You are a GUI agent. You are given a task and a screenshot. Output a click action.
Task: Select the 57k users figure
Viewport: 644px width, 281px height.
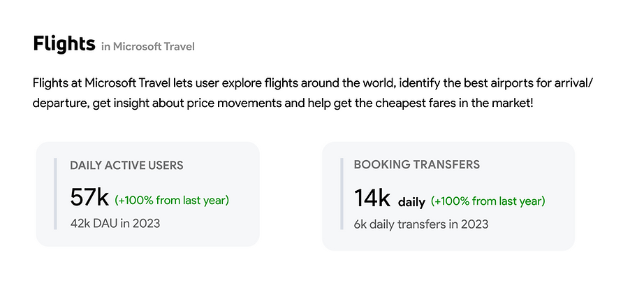[x=89, y=197]
